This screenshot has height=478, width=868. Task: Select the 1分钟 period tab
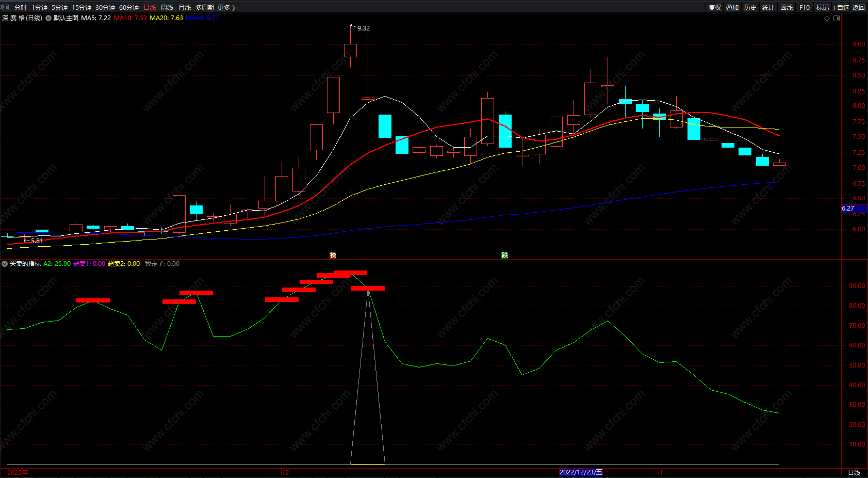click(39, 8)
